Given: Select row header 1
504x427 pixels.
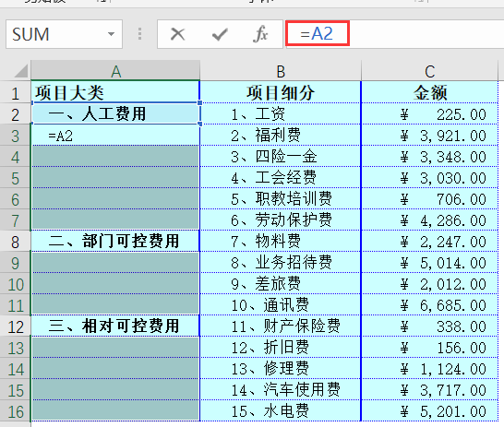Looking at the screenshot, I should 15,92.
